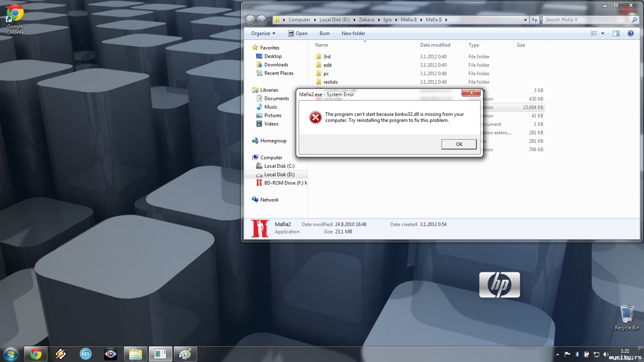644x362 pixels.
Task: Expand the arrow after Computer breadcrumb
Action: pyautogui.click(x=315, y=20)
